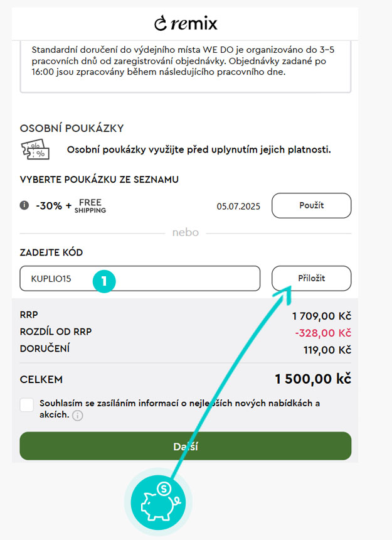Click the voucher expiry date 05.07.2025

[238, 207]
